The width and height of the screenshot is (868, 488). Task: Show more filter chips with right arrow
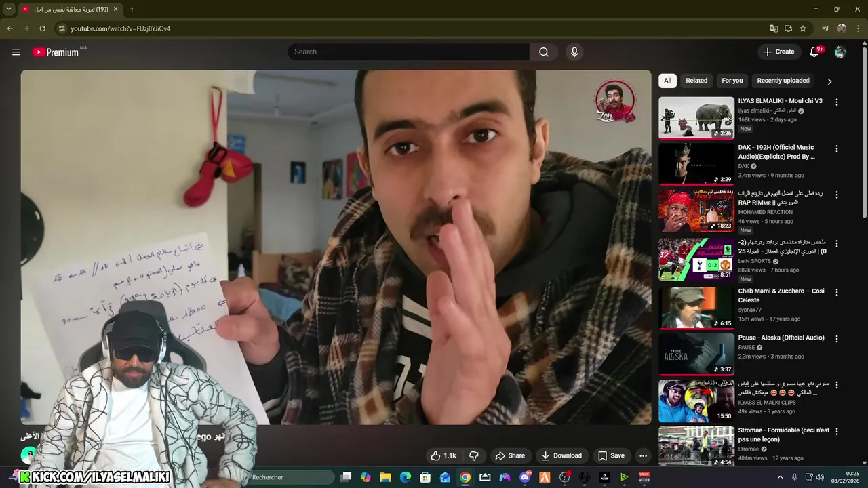(829, 81)
